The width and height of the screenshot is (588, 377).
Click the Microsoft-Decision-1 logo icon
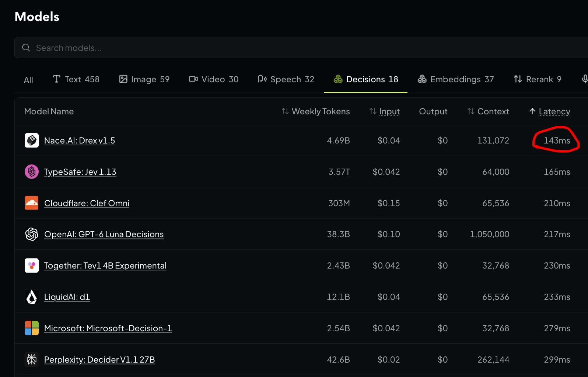click(32, 328)
